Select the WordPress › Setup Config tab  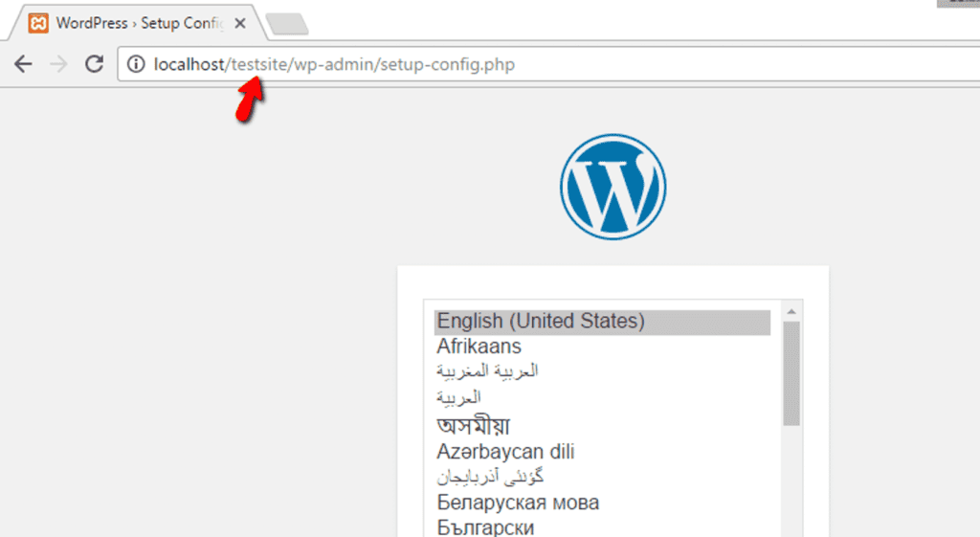coord(129,23)
